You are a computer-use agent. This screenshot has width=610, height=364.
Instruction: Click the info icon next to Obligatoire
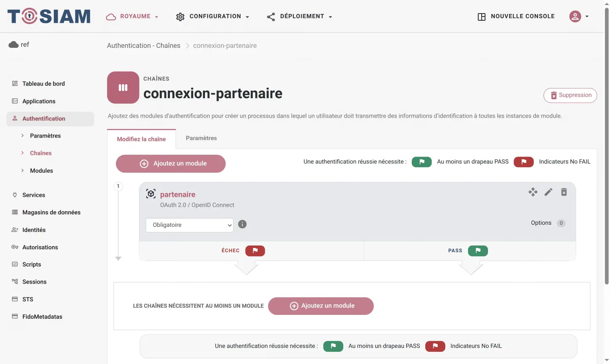(242, 224)
